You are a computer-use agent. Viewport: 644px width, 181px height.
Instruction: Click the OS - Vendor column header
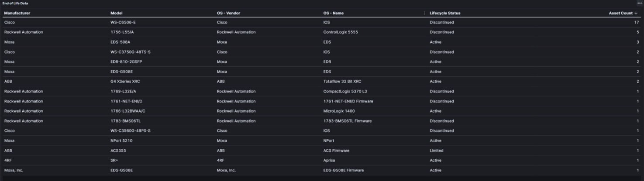[228, 13]
